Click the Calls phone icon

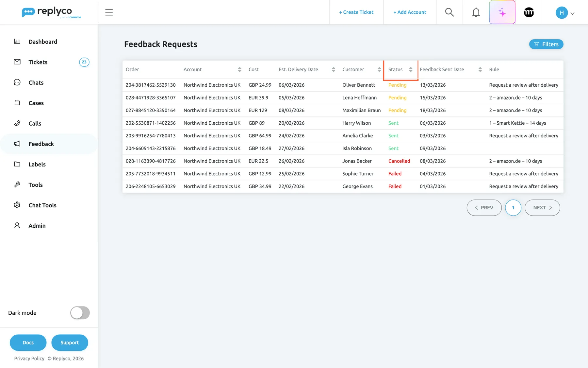point(17,123)
